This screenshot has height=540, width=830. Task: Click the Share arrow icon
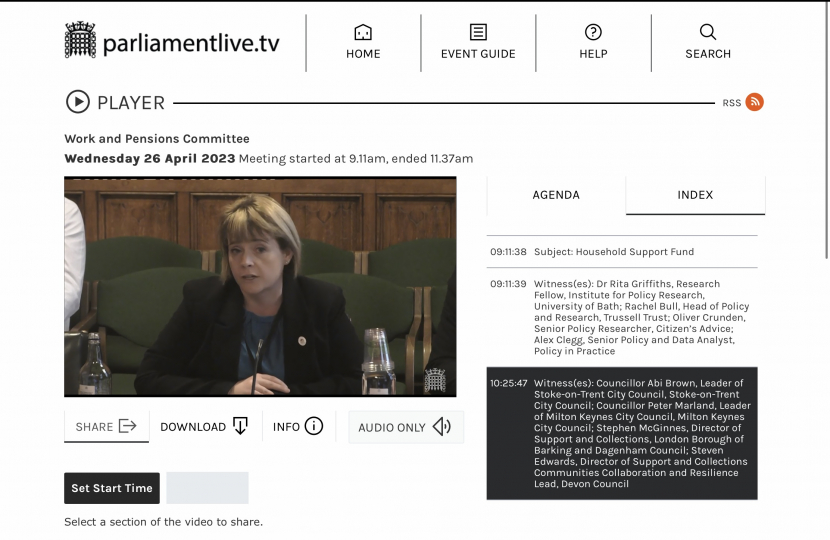click(x=128, y=426)
